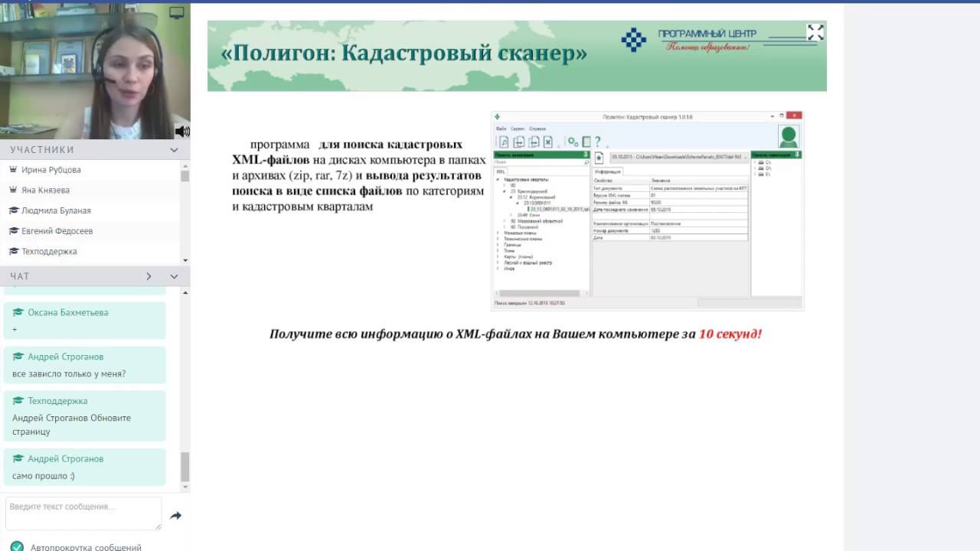Click the green user avatar in scanner window
Viewport: 980px width, 551px height.
coord(789,135)
